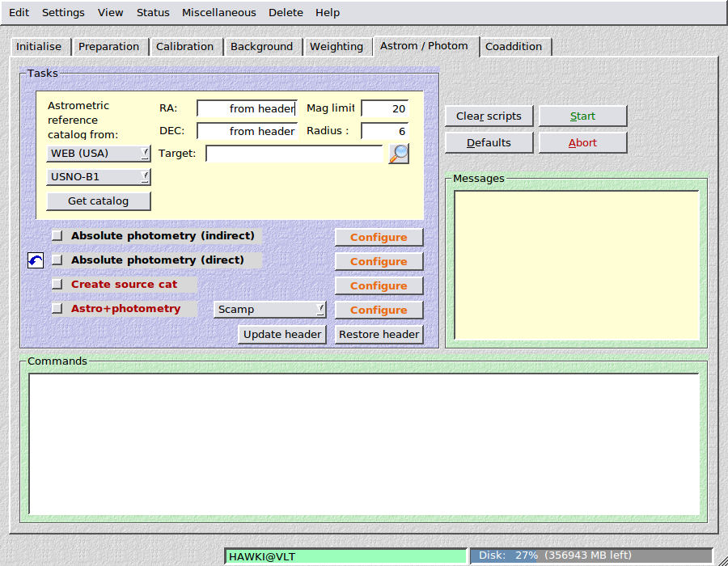Click the Target input field

coord(294,154)
